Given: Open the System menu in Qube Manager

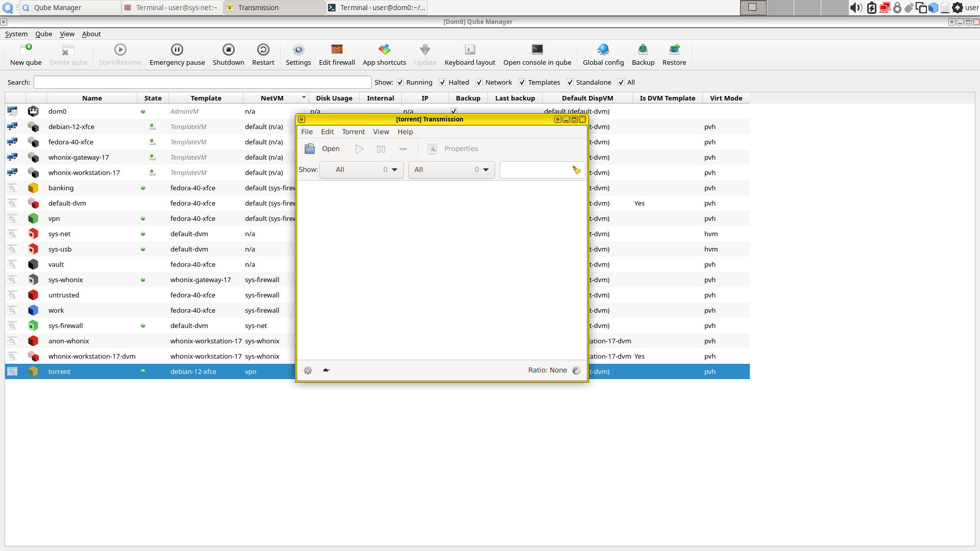Looking at the screenshot, I should [16, 34].
